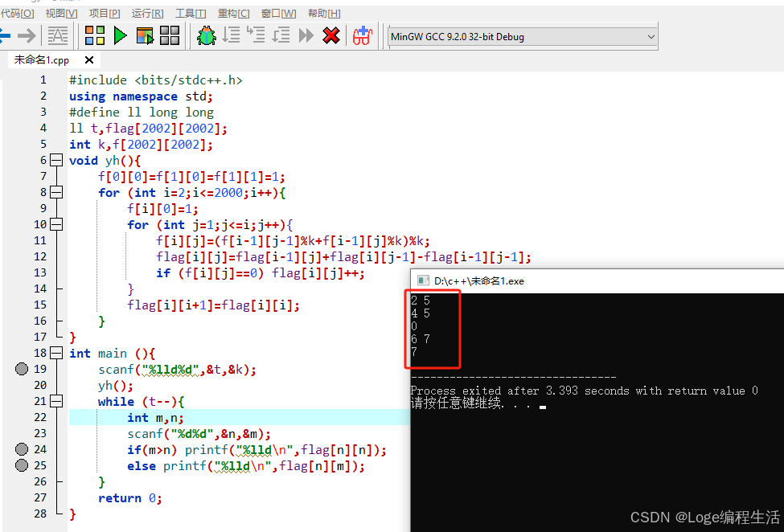The height and width of the screenshot is (532, 784).
Task: Open the 窗口[W] menu
Action: tap(278, 14)
